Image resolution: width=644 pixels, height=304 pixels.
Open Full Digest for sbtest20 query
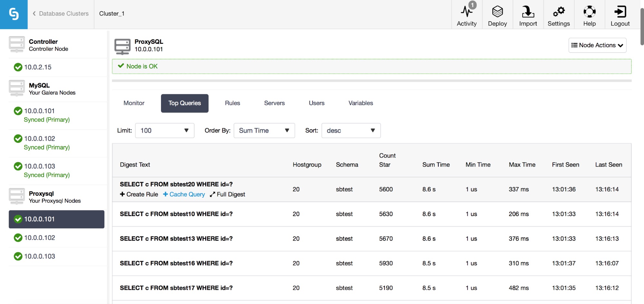(x=227, y=194)
